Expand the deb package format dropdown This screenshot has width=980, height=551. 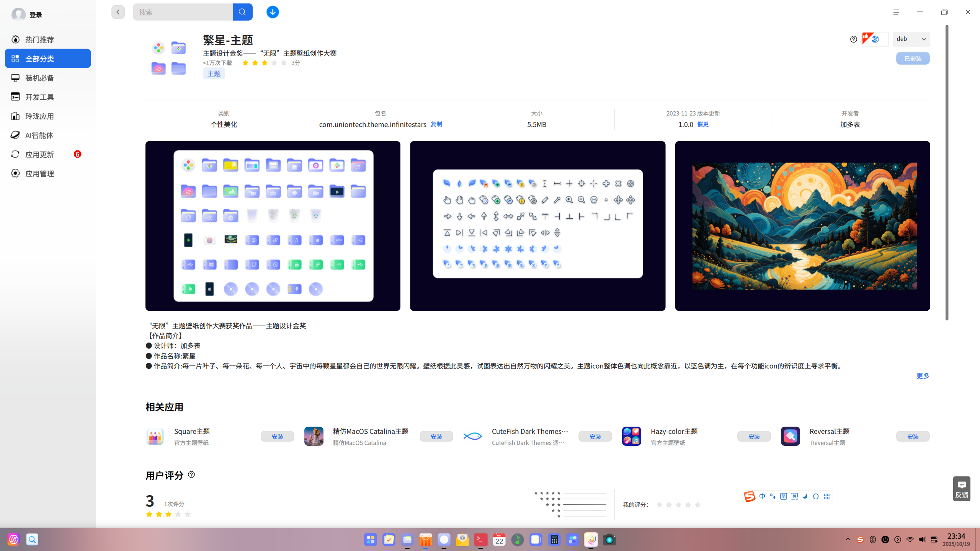click(x=911, y=39)
